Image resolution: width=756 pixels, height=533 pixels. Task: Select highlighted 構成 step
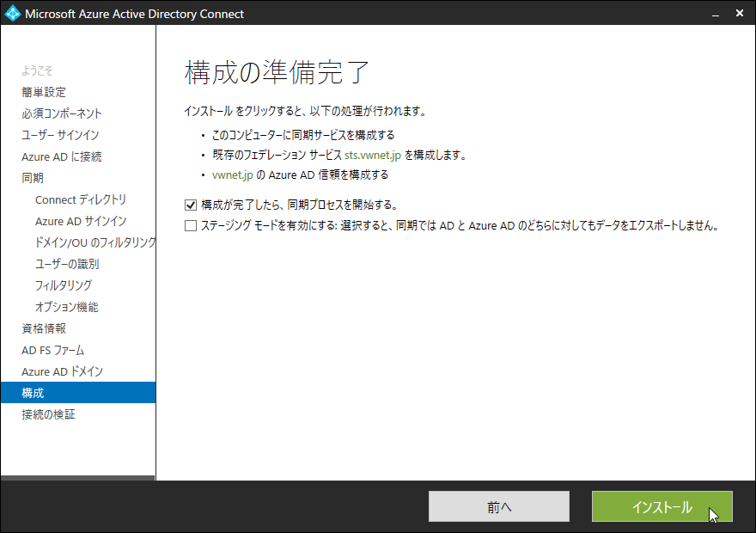(78, 393)
